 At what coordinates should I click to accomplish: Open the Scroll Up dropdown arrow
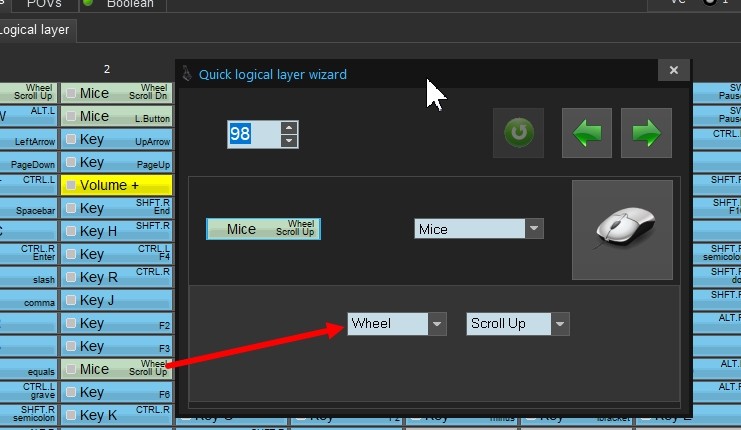coord(560,324)
